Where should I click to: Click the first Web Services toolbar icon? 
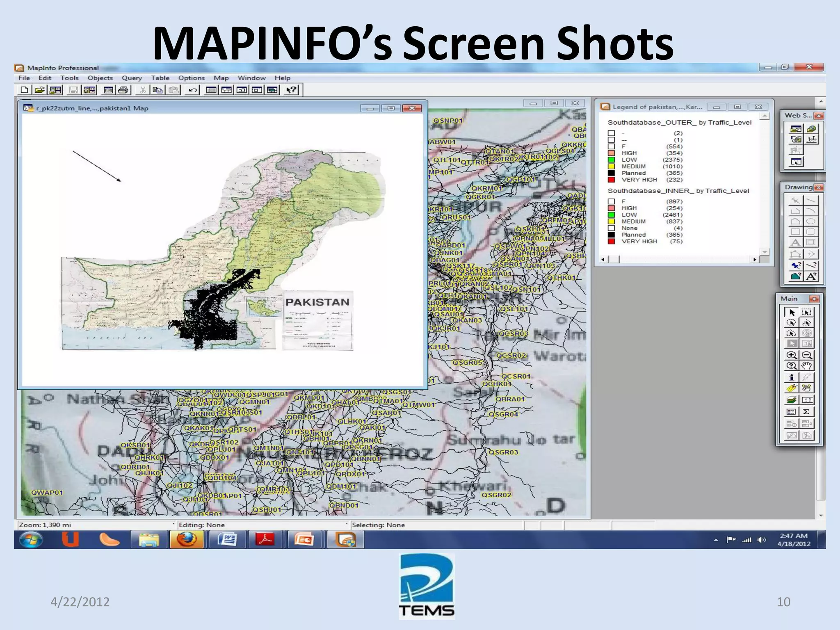click(796, 129)
